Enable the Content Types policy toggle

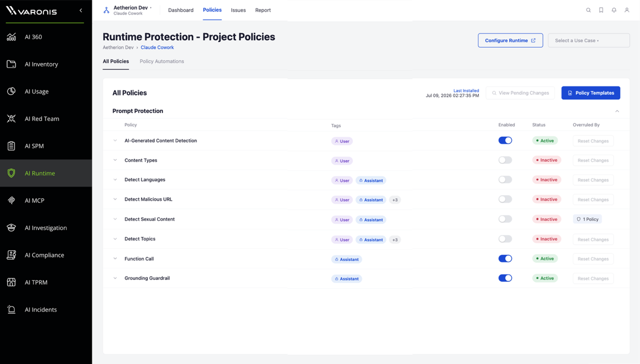[x=505, y=160]
